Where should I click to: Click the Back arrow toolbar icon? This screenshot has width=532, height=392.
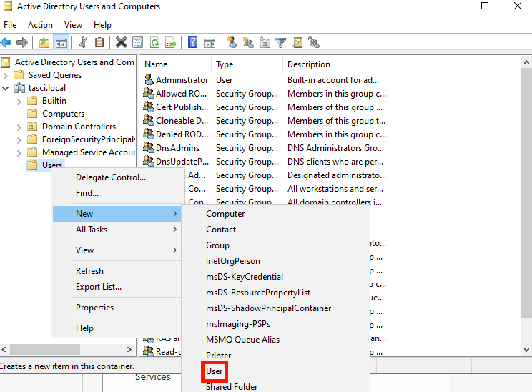point(6,43)
